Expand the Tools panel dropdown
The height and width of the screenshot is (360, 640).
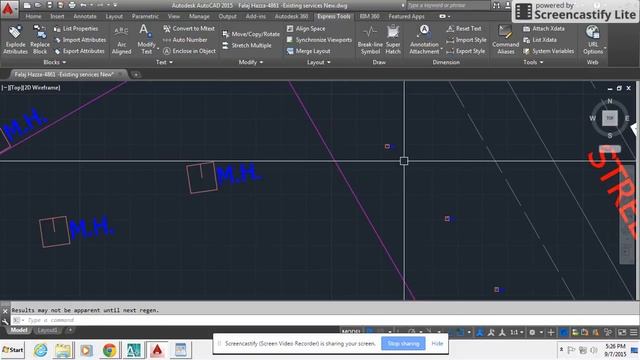[x=533, y=62]
